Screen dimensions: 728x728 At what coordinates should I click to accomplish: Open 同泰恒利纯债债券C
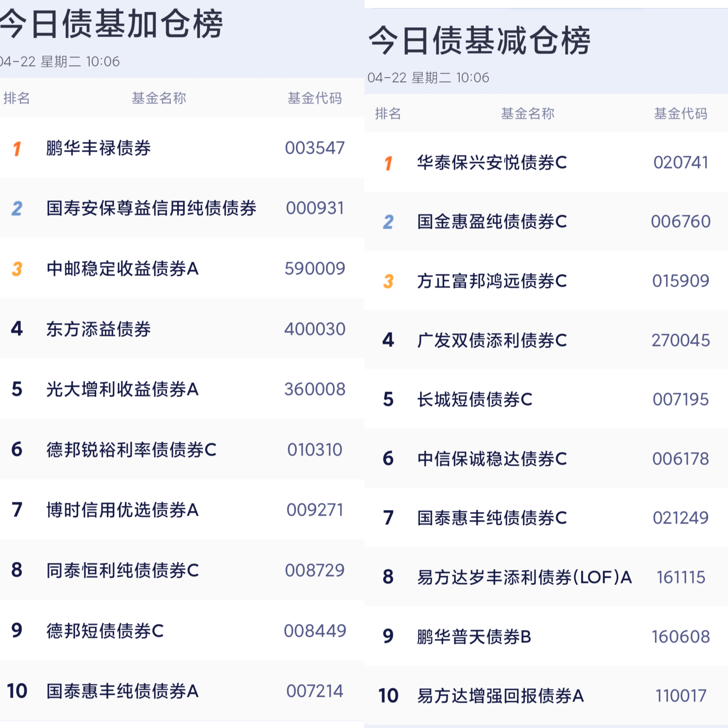tap(122, 570)
